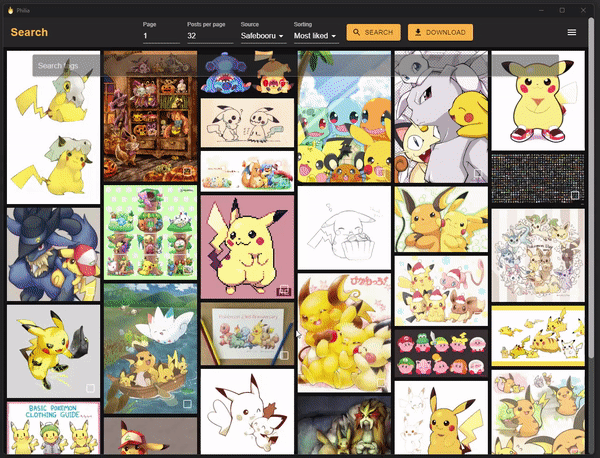Tick the checkbox on the Mewtwo and Meowth image
The width and height of the screenshot is (600, 458).
click(478, 173)
